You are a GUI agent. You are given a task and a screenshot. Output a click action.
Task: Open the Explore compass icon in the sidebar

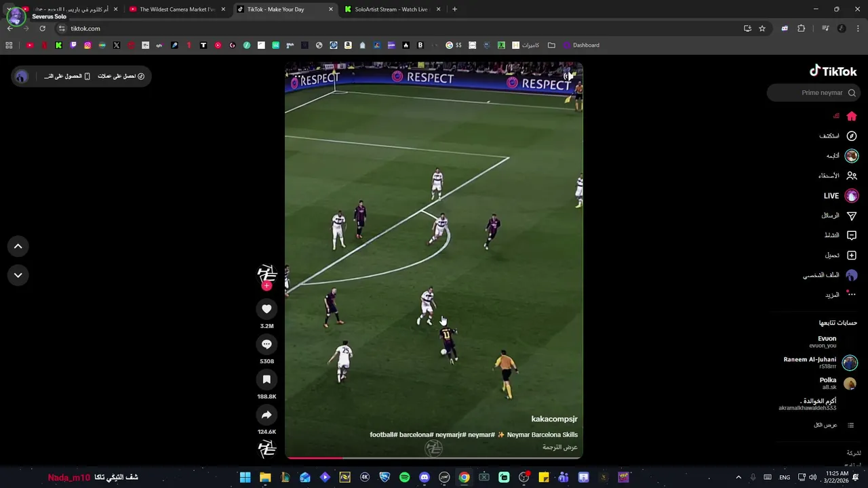pyautogui.click(x=852, y=136)
